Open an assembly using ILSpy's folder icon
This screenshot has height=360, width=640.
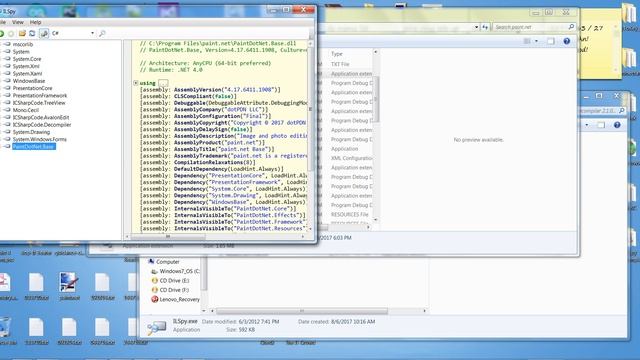click(22, 33)
